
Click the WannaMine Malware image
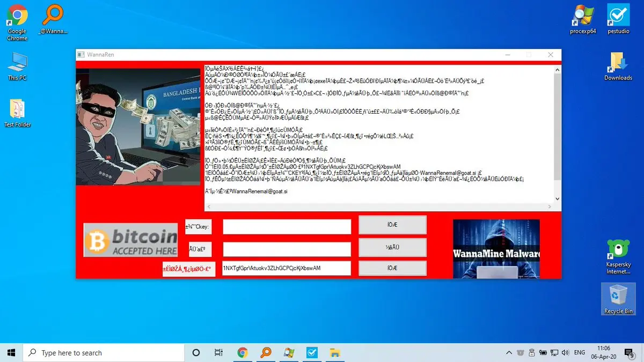click(496, 249)
